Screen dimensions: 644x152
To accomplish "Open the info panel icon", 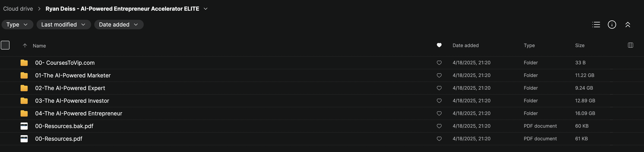I will 612,25.
